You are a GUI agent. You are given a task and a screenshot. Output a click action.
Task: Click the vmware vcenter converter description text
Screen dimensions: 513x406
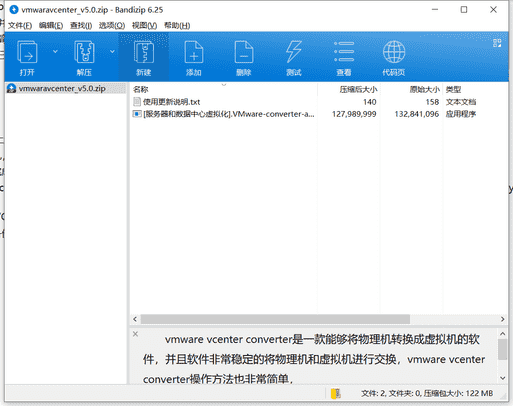tap(314, 359)
